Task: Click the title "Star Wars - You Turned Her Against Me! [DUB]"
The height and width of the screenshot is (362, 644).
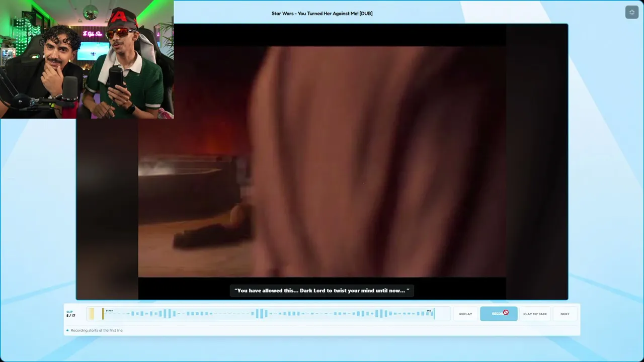Action: tap(322, 14)
